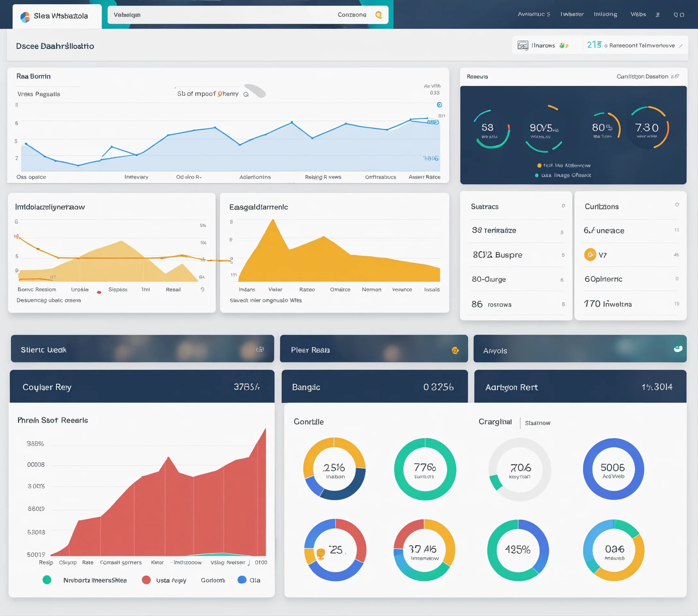
Task: Click the white icon on Aııyols banner
Action: pyautogui.click(x=678, y=349)
